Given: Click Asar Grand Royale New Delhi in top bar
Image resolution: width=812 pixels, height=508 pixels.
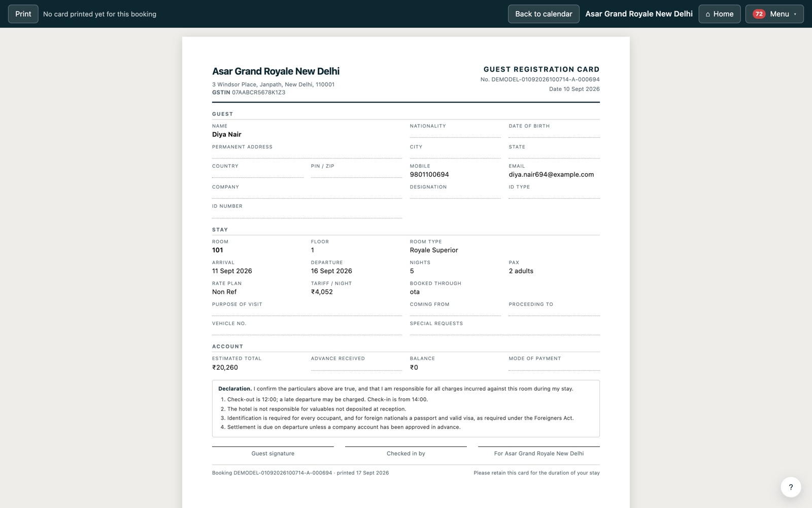Looking at the screenshot, I should pos(639,14).
